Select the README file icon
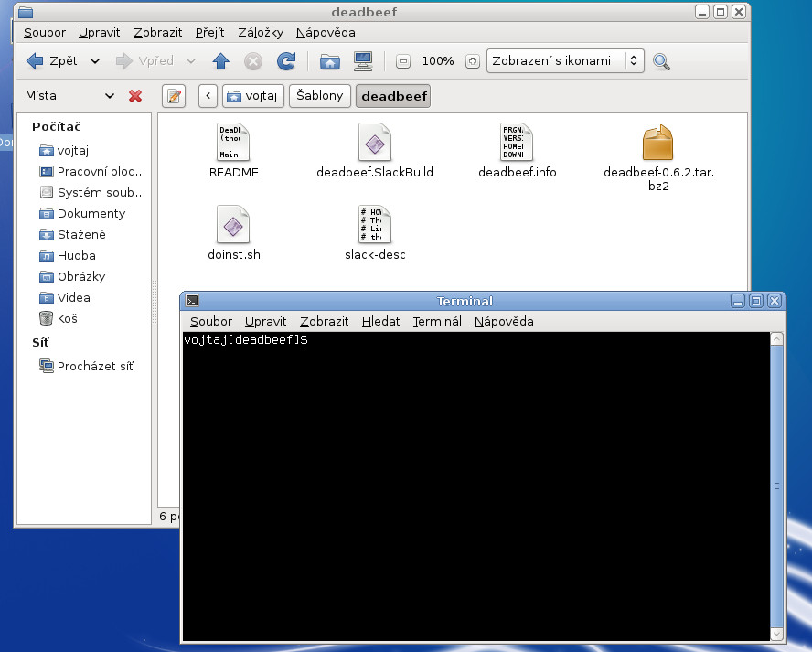Image resolution: width=812 pixels, height=652 pixels. [233, 143]
